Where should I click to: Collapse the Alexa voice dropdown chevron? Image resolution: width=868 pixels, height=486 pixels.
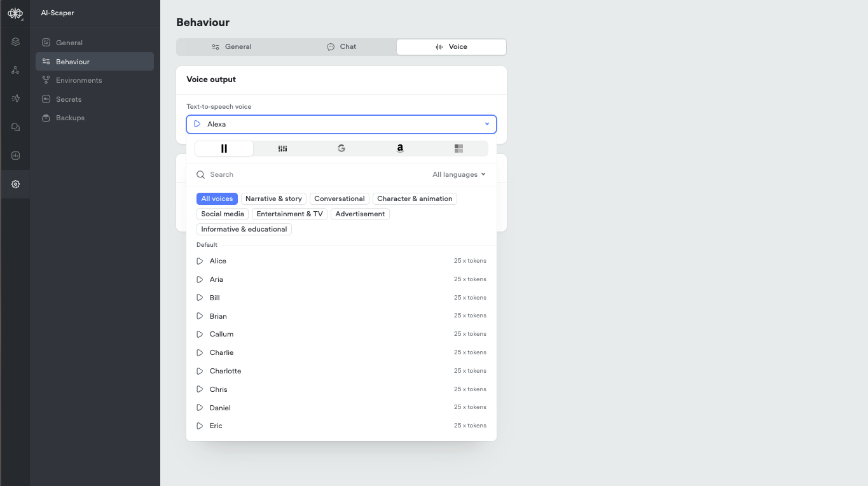(x=487, y=124)
